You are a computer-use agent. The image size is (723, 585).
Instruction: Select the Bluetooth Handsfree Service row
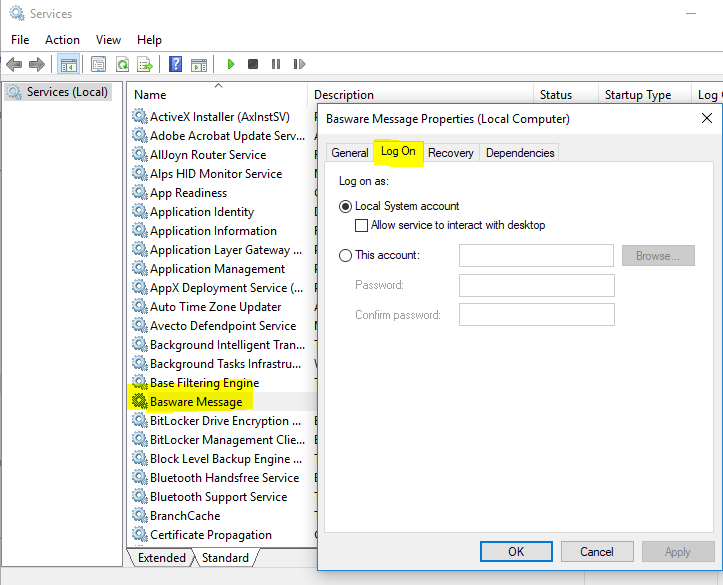coord(224,478)
